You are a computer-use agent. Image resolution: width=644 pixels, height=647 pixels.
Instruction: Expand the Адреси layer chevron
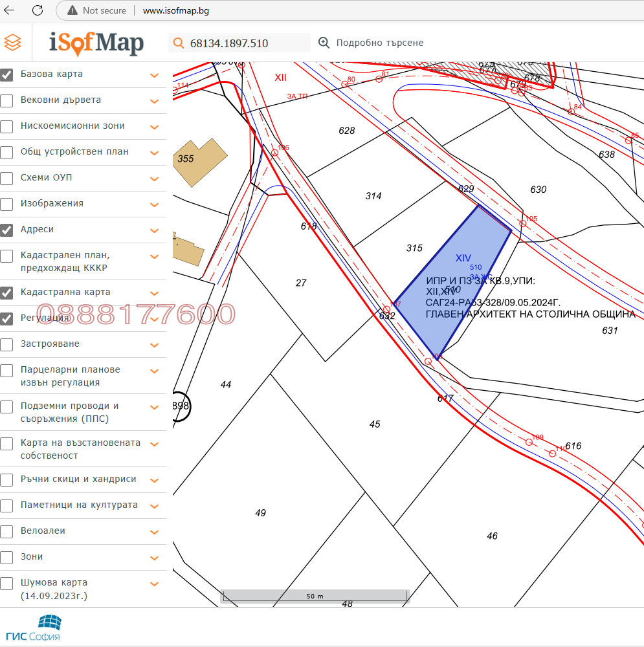coord(154,230)
